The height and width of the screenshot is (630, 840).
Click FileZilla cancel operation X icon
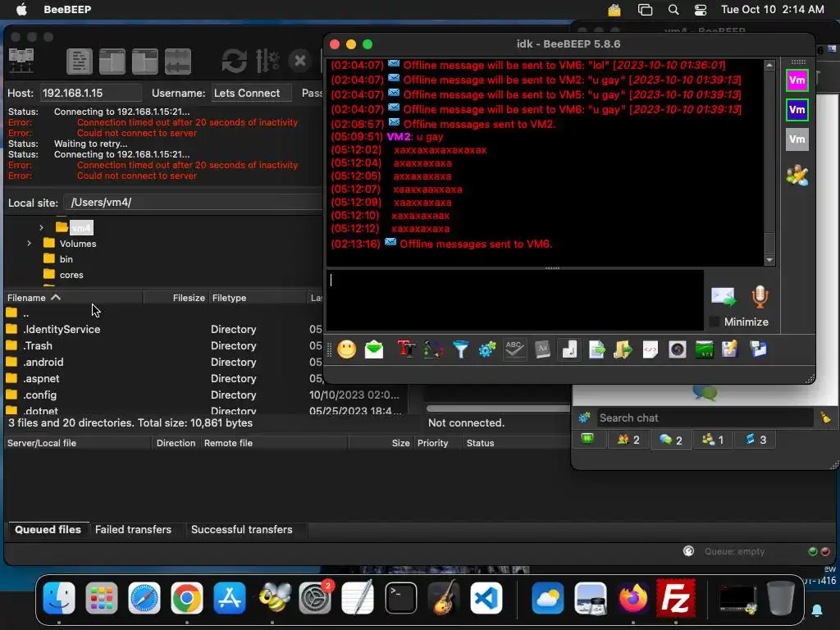[x=300, y=61]
